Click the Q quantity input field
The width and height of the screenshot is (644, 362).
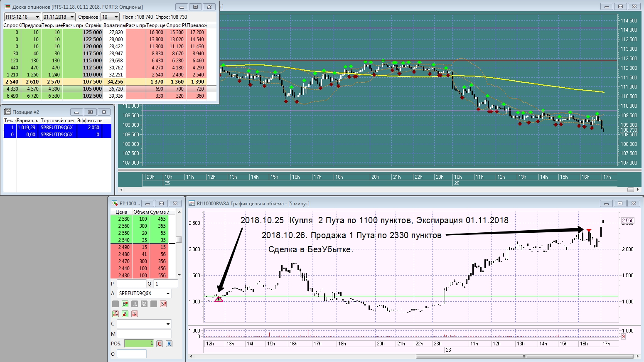pos(166,283)
